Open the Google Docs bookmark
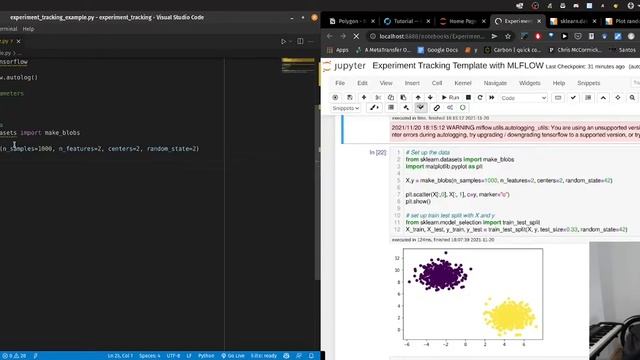Viewport: 640px width, 360px height. [x=438, y=50]
